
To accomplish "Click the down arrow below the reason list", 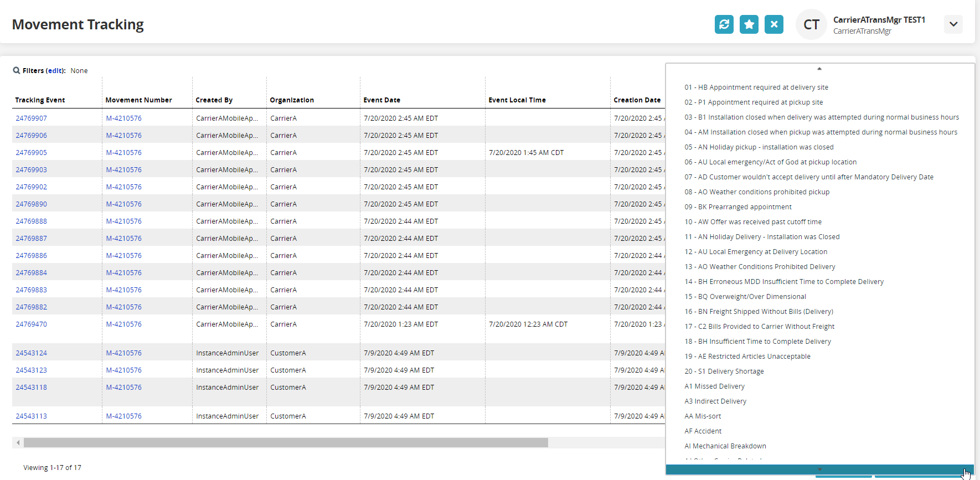I will coord(819,469).
